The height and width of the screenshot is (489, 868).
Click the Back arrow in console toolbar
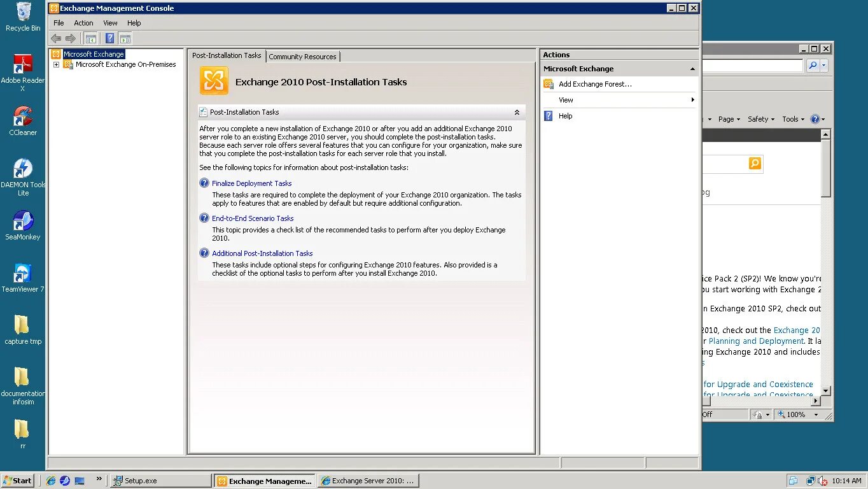pos(56,39)
